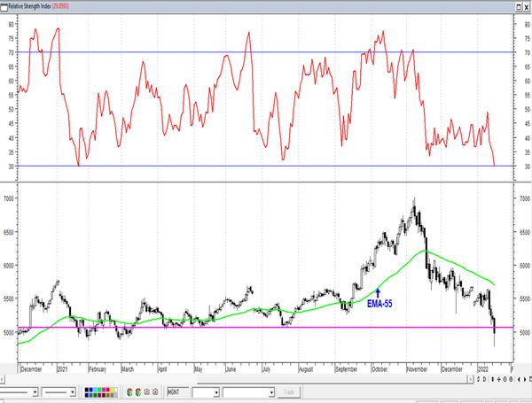This screenshot has height=403, width=532.
Task: Expand the dropdown beside the Trade button
Action: click(x=270, y=391)
